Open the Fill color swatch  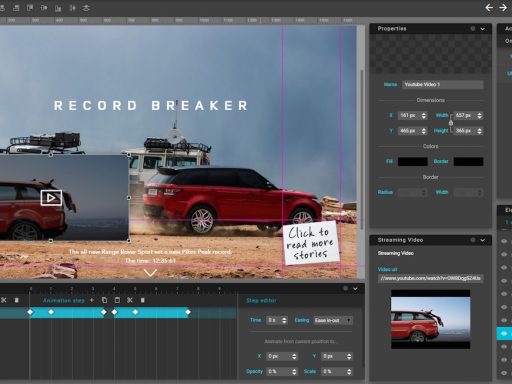coord(413,162)
